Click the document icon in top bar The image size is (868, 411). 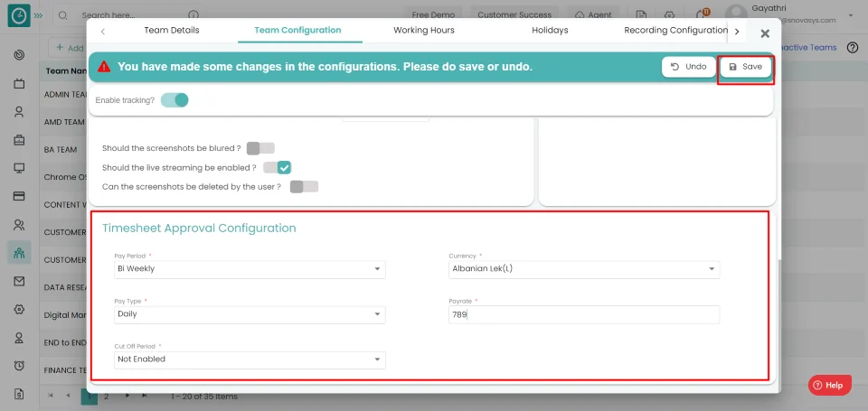(641, 15)
